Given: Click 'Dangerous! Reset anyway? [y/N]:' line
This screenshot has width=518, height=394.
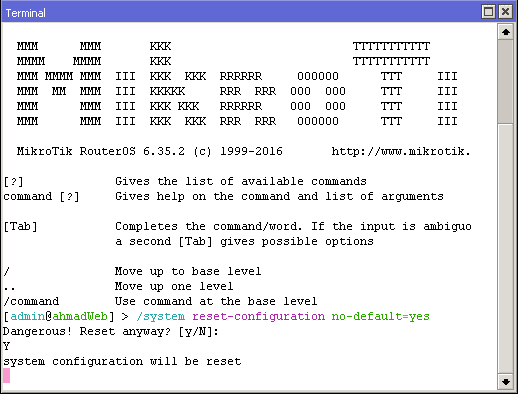Looking at the screenshot, I should pyautogui.click(x=111, y=332).
